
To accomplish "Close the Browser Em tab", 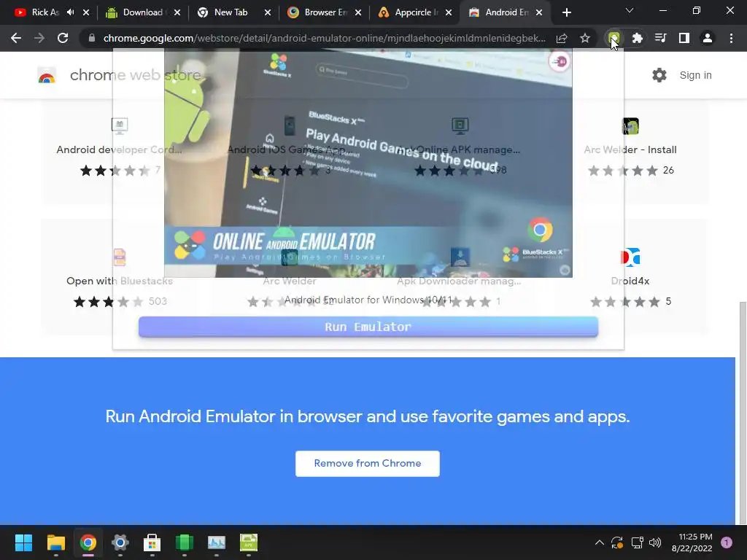I will (358, 12).
